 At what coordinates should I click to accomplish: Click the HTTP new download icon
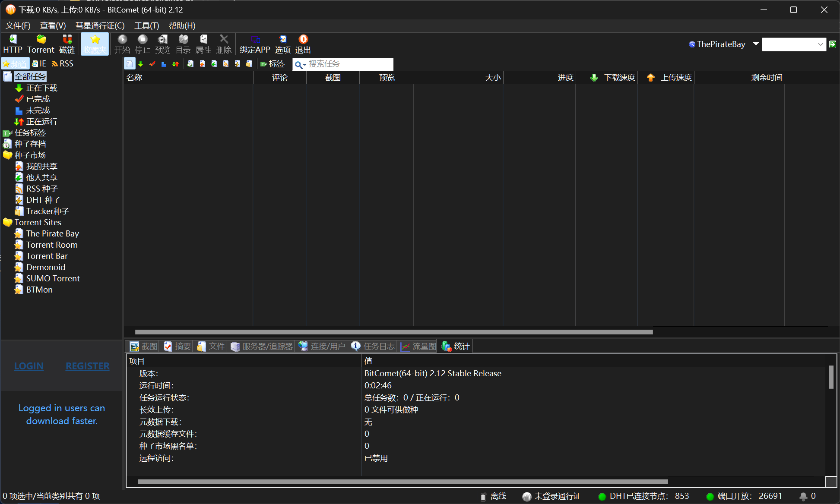13,44
